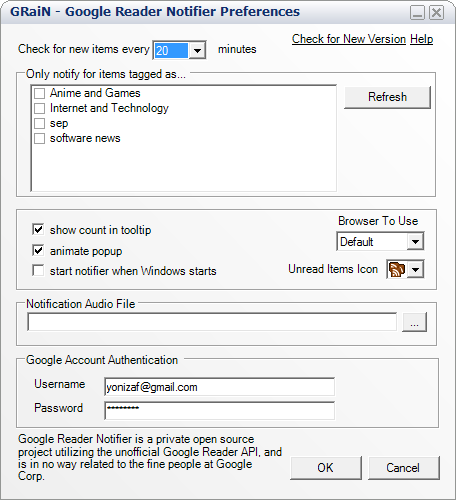Enable the software news tag checkbox
This screenshot has width=456, height=500.
pyautogui.click(x=39, y=138)
